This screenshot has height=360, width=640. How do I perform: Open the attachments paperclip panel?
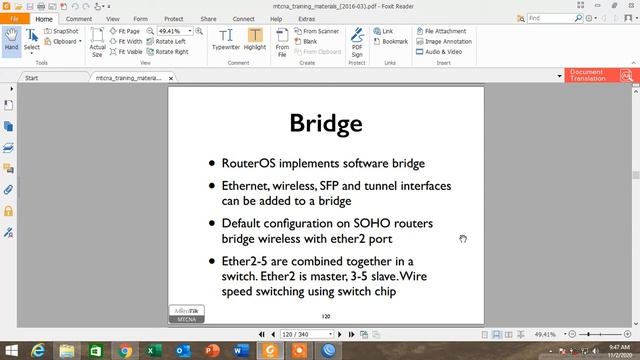pyautogui.click(x=8, y=190)
